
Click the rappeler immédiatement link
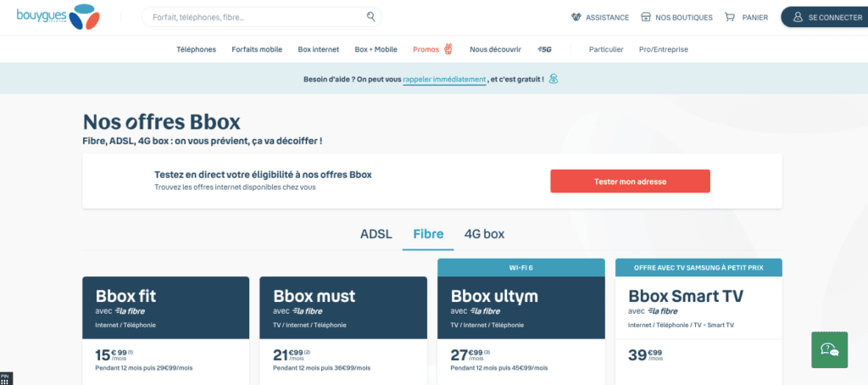(444, 79)
